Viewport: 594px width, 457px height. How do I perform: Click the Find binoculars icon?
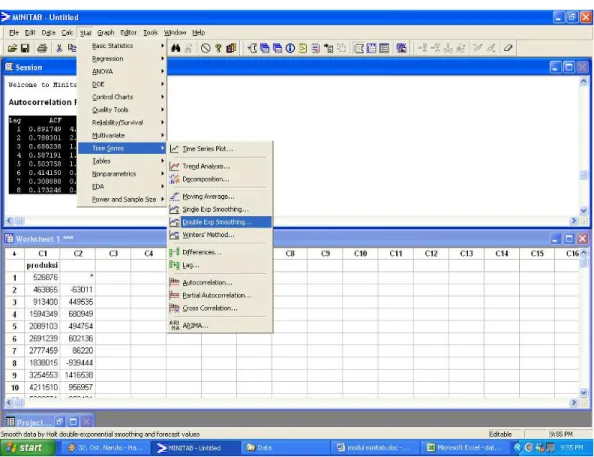(175, 48)
